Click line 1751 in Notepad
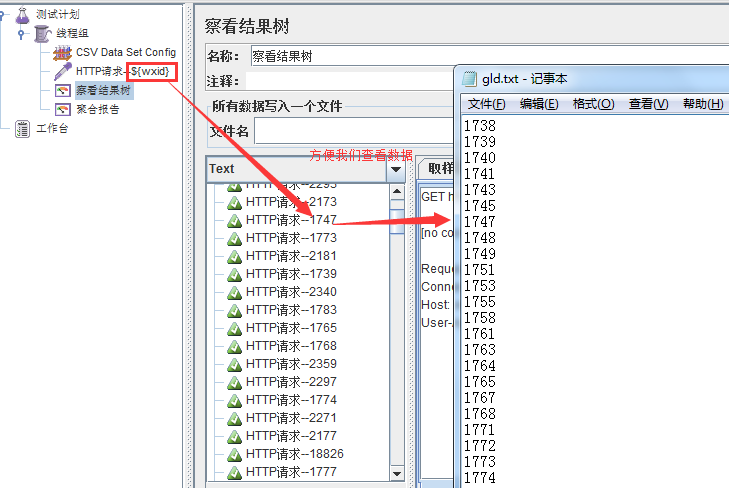 coord(480,270)
